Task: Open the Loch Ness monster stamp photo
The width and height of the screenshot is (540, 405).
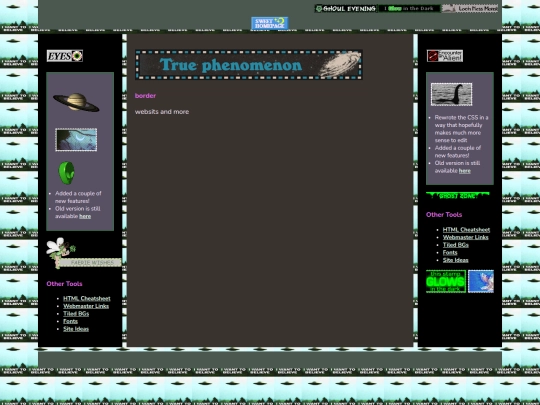Action: tap(451, 94)
